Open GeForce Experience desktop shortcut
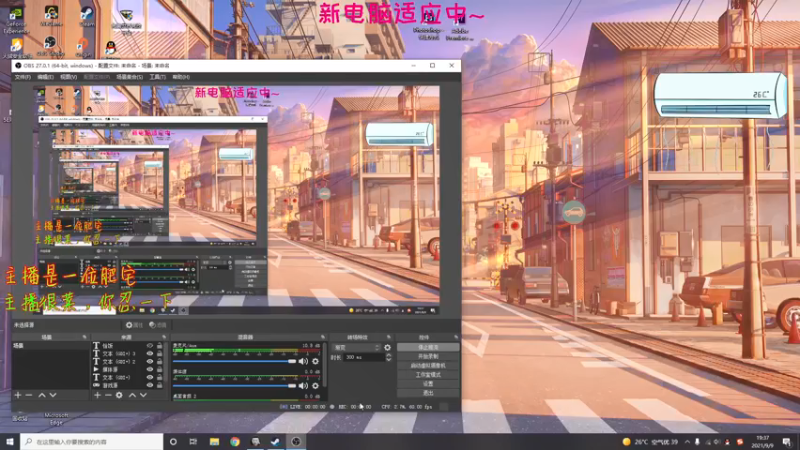The width and height of the screenshot is (800, 450). 16,20
